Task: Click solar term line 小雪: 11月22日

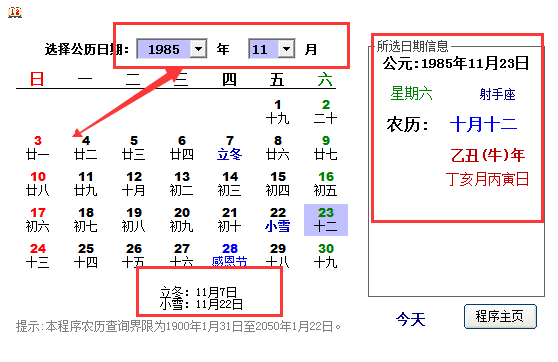Action: click(x=201, y=304)
